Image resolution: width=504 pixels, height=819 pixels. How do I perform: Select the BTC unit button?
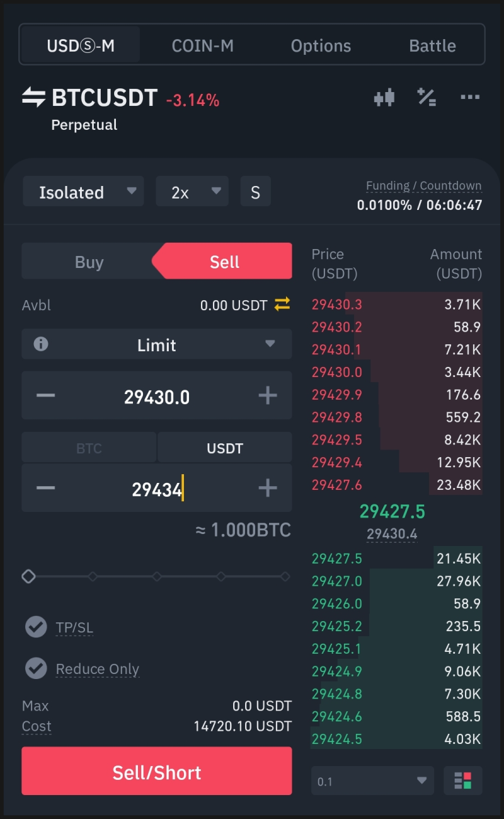point(89,448)
